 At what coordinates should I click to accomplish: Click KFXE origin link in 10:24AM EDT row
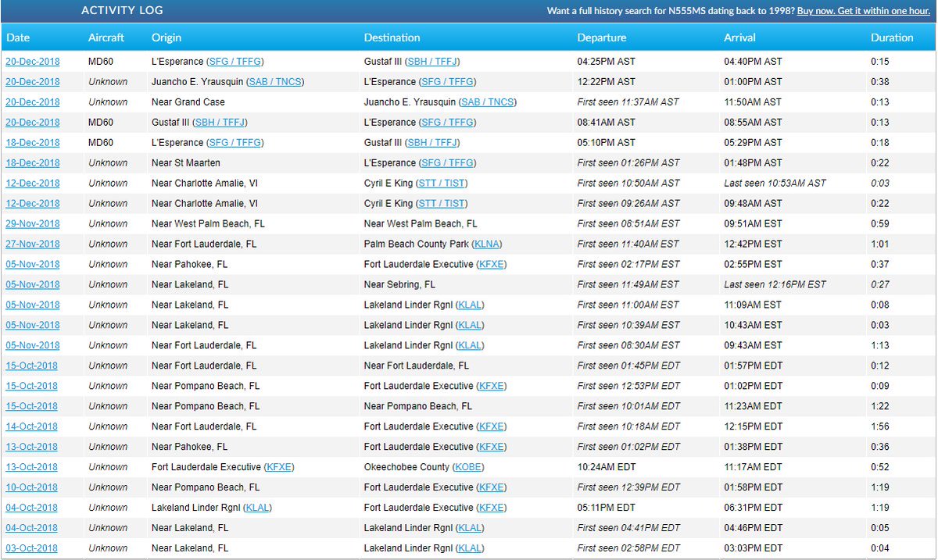tap(279, 468)
